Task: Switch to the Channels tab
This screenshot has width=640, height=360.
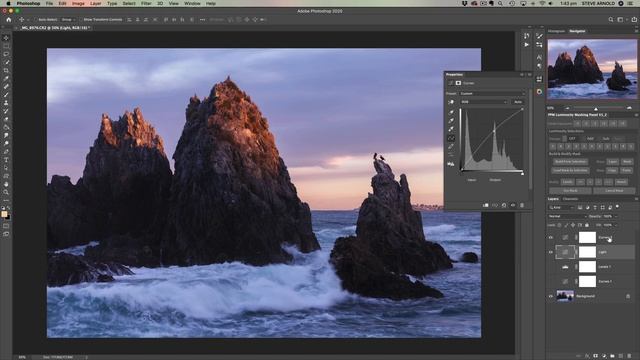Action: [x=570, y=199]
